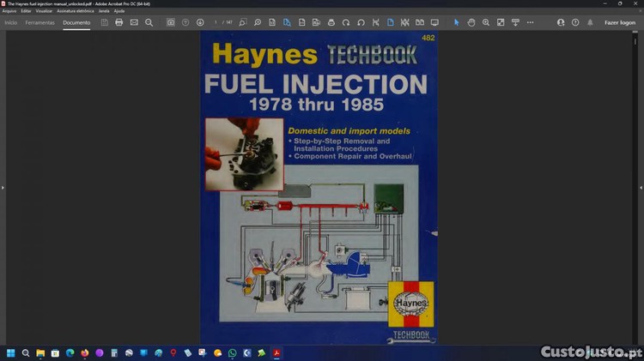The width and height of the screenshot is (644, 361).
Task: Open the Visualizar menu
Action: 44,11
